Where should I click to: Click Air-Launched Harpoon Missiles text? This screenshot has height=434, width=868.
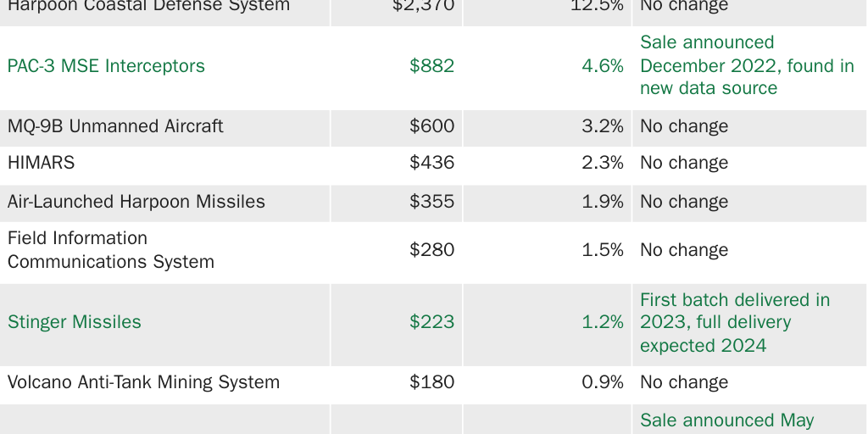click(x=136, y=202)
